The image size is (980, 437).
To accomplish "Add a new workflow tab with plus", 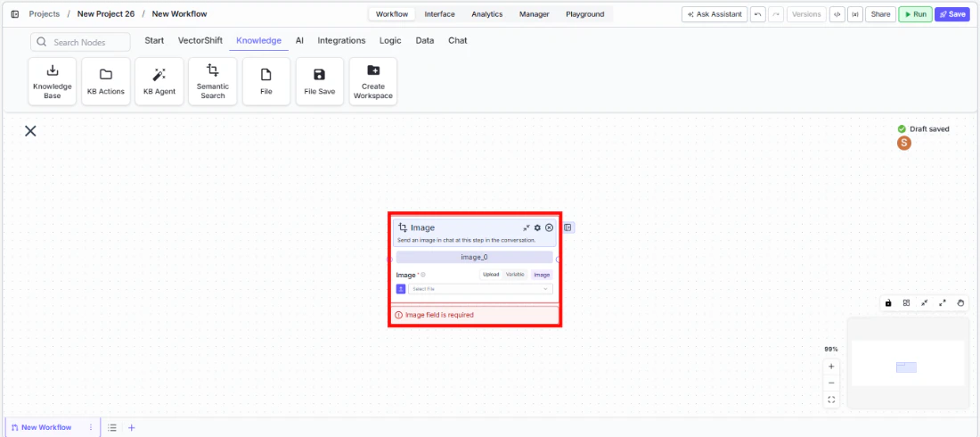I will click(131, 427).
